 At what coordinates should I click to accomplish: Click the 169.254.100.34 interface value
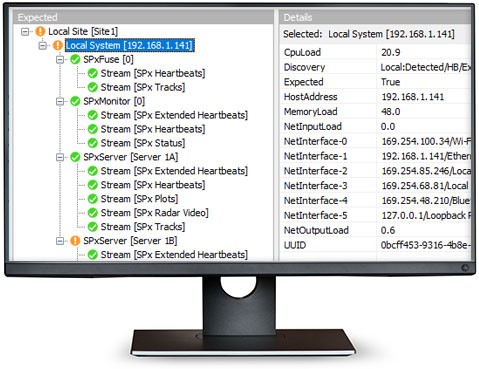[426, 141]
